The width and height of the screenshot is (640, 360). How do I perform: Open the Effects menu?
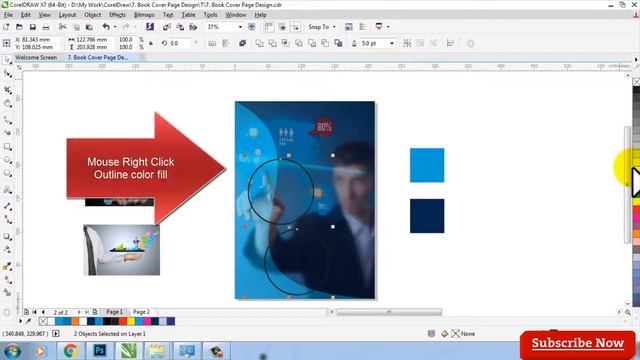pos(118,15)
